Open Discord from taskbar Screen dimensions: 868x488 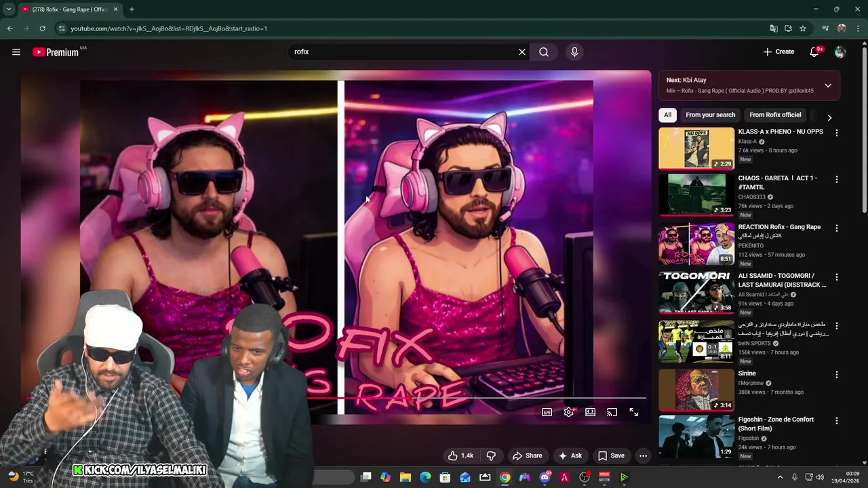(545, 477)
